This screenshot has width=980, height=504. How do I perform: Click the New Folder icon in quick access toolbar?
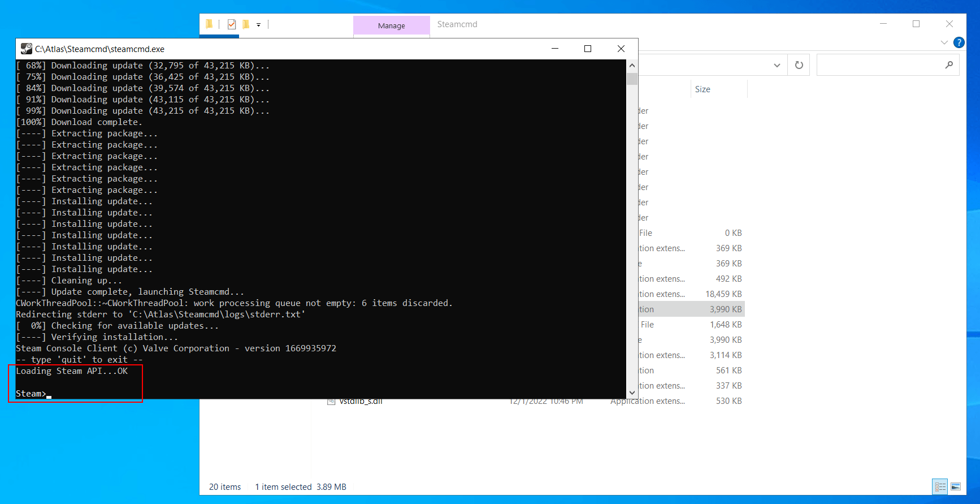point(246,24)
